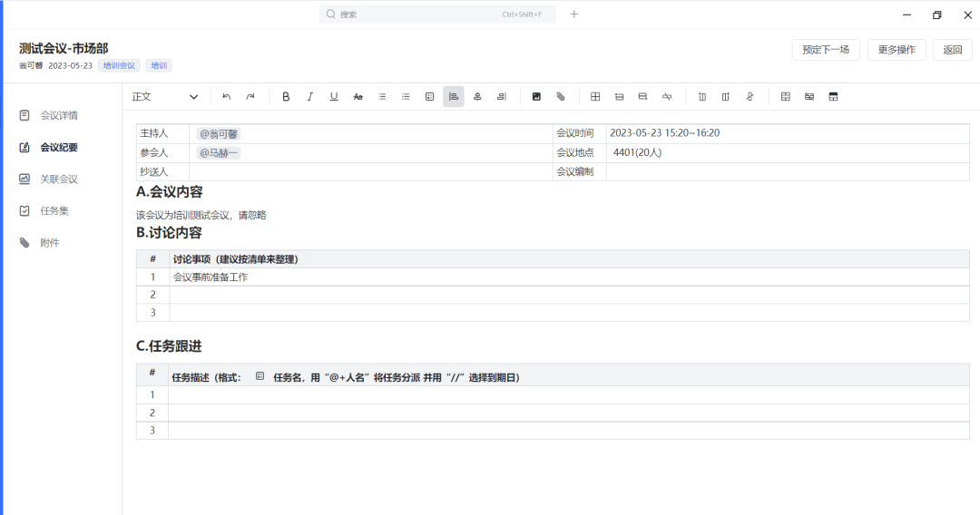Click the empty 抄送人 value cell
Viewport: 980px width, 515px height.
[x=370, y=171]
